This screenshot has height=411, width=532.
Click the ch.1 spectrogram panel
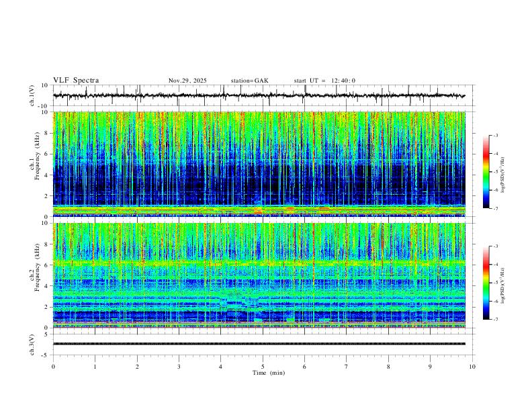259,164
